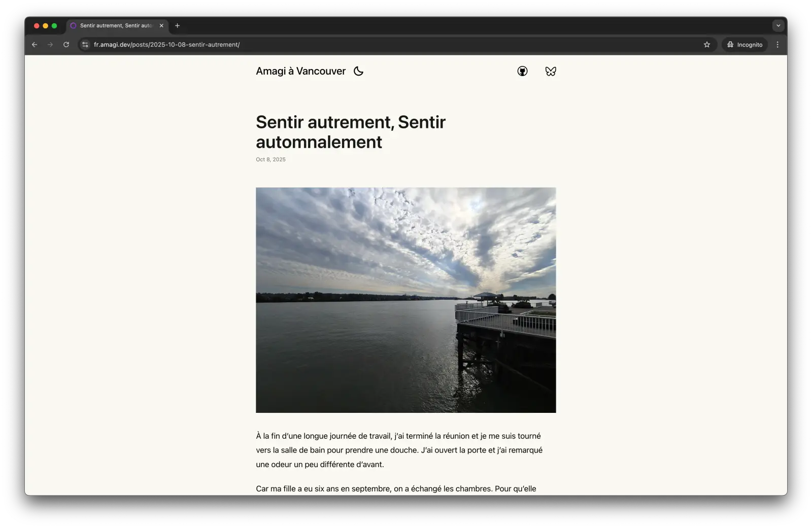Image resolution: width=812 pixels, height=528 pixels.
Task: Click the Oct 8, 2025 date text
Action: (270, 159)
